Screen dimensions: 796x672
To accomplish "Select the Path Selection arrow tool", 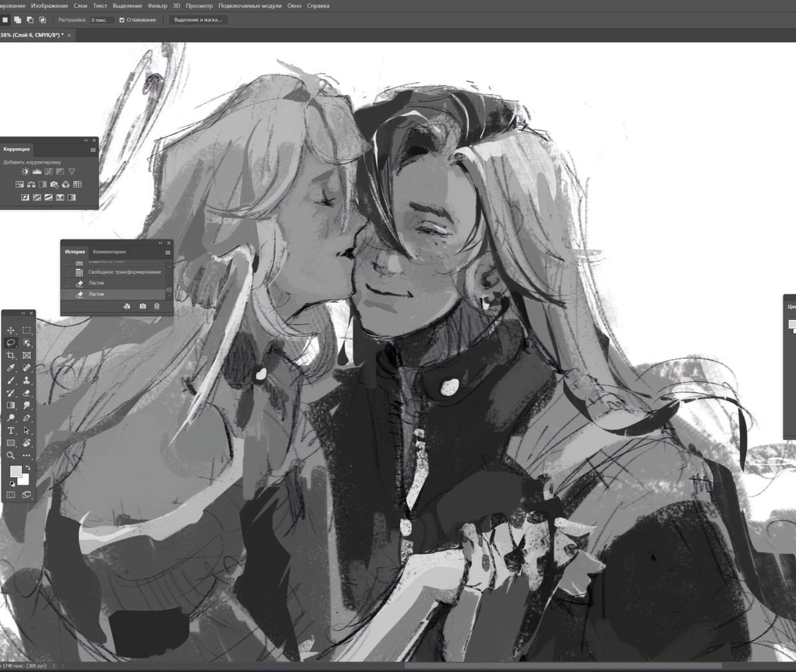I will pos(27,430).
